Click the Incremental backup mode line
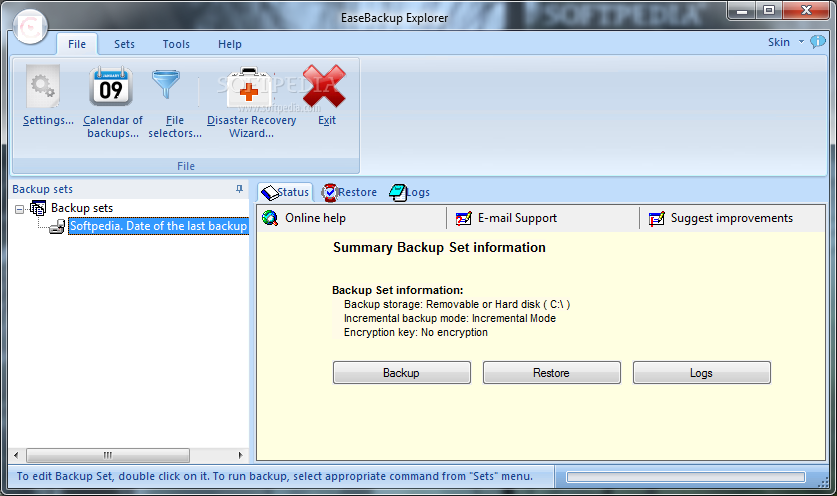The height and width of the screenshot is (496, 837). coord(450,318)
